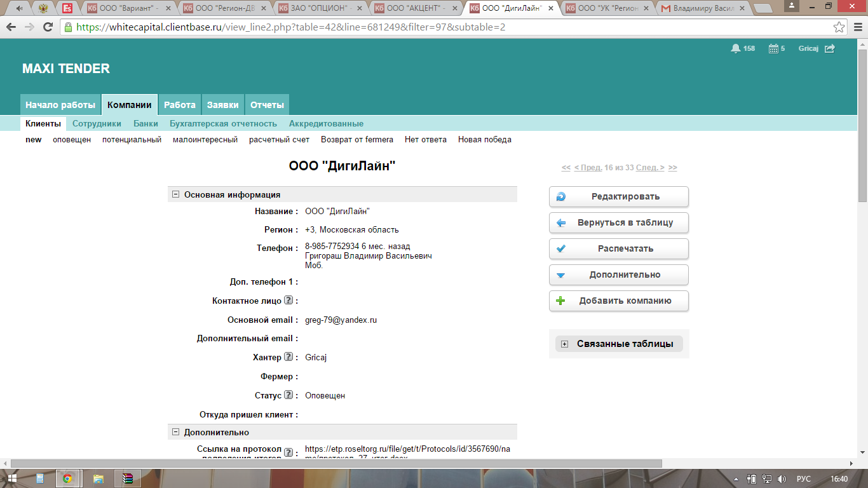Select the Сотрудники sub-tab

tap(97, 123)
